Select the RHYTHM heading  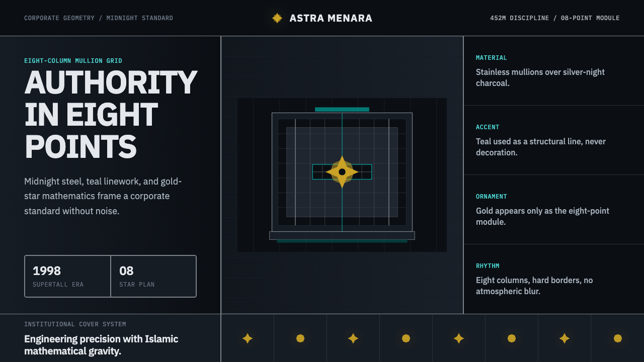point(488,266)
